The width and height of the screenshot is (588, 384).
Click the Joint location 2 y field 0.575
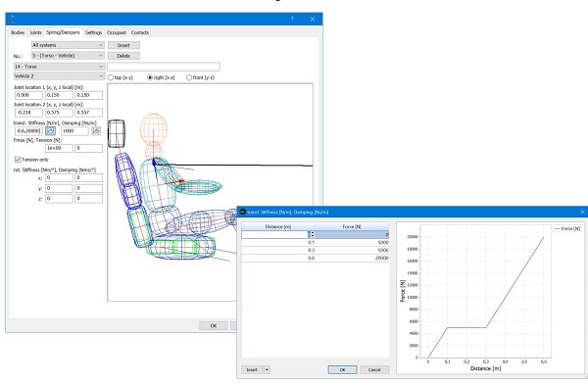[x=59, y=113]
